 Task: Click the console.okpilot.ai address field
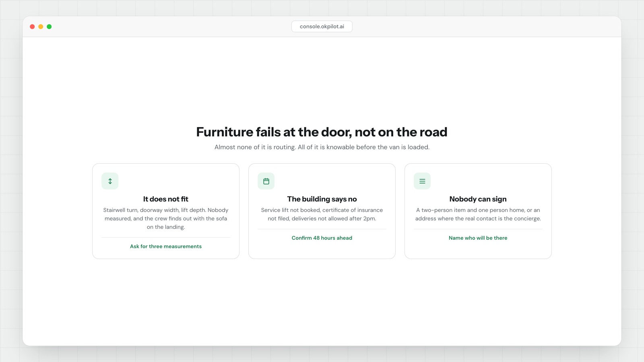pos(322,27)
